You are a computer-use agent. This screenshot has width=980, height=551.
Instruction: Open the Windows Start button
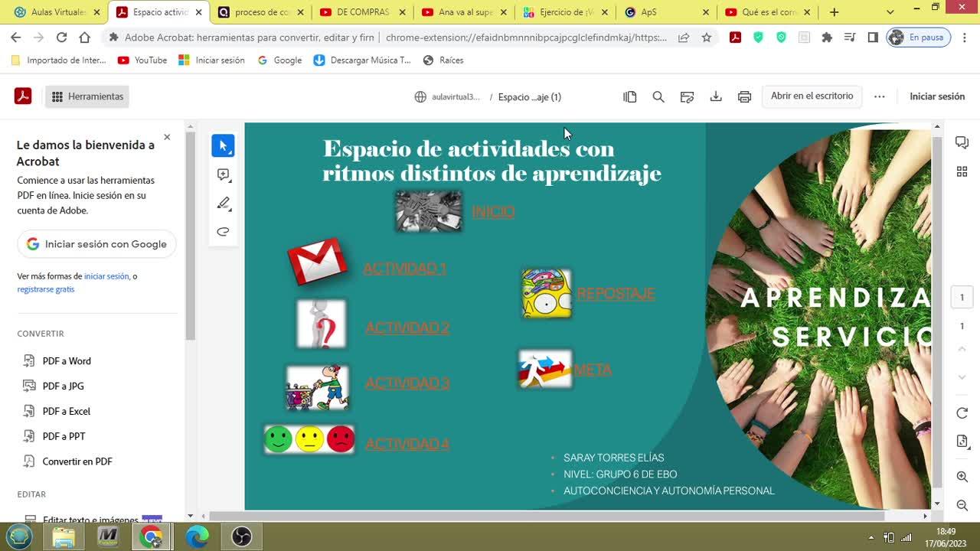(x=18, y=536)
